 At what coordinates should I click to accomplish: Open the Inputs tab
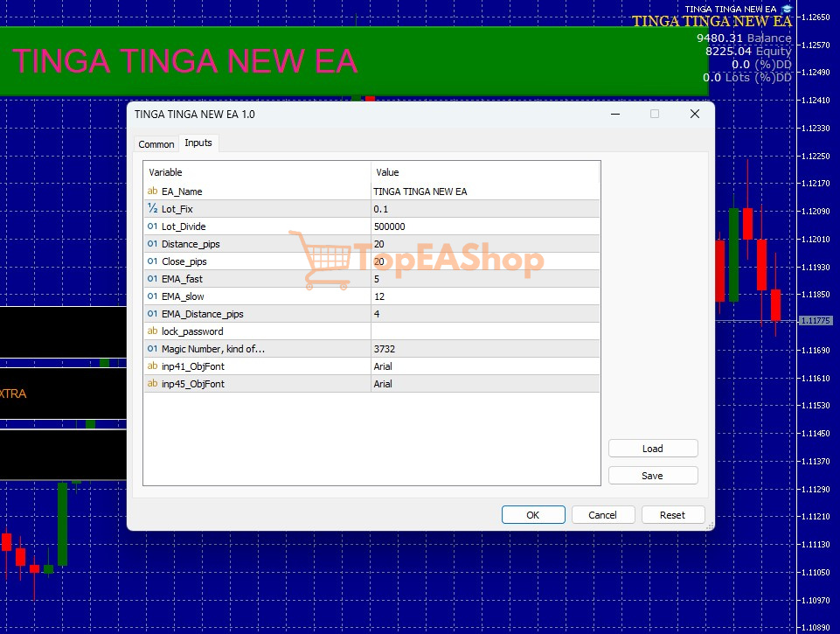point(198,143)
